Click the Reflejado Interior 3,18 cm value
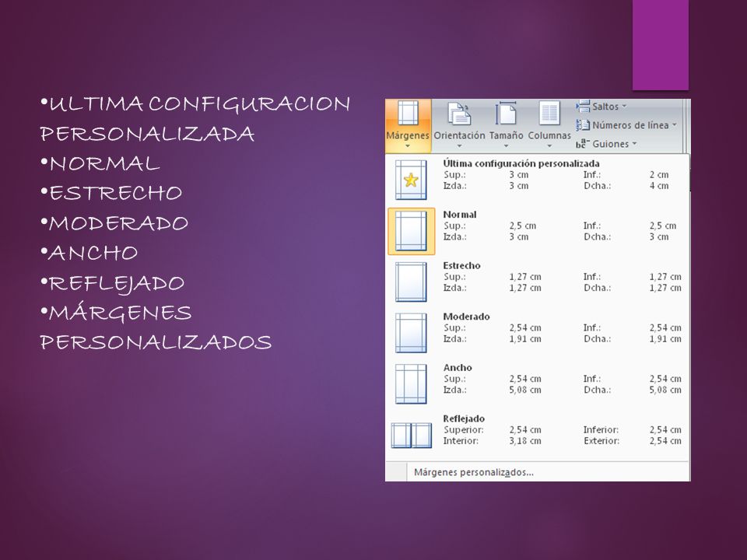The height and width of the screenshot is (560, 747). click(525, 441)
